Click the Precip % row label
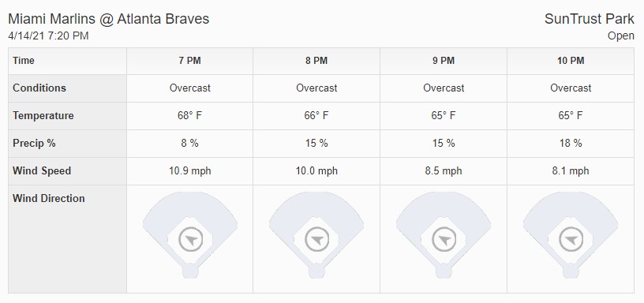644x303 pixels. 34,144
